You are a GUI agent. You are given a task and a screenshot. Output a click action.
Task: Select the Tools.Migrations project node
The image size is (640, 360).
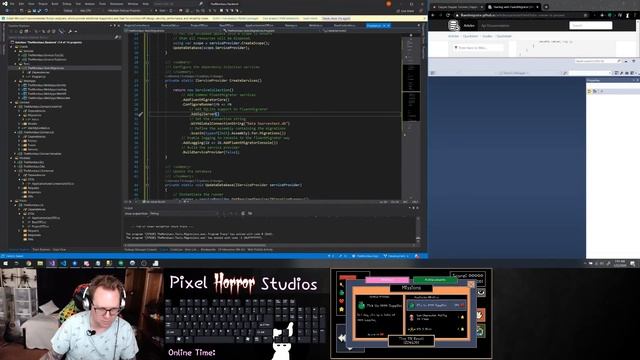click(46, 68)
